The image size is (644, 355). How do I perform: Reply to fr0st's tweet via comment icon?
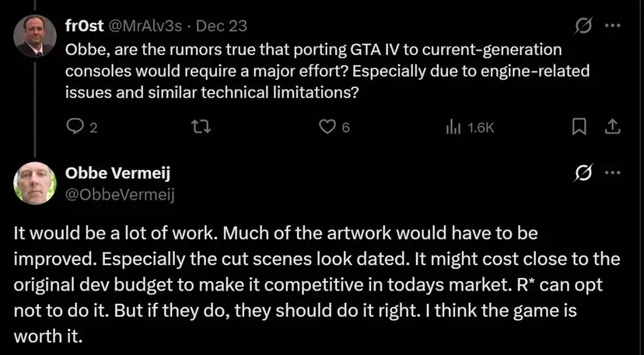pos(75,127)
